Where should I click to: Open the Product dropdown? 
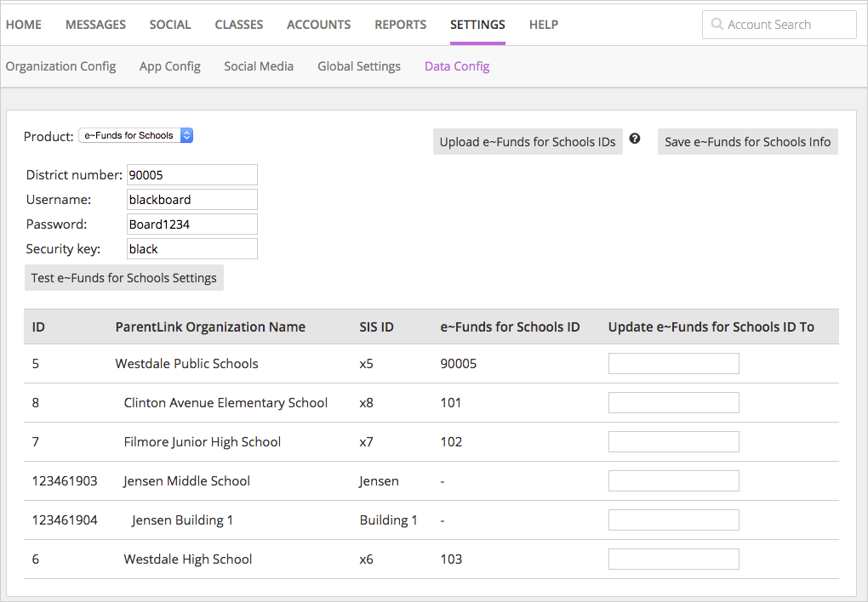click(x=135, y=135)
